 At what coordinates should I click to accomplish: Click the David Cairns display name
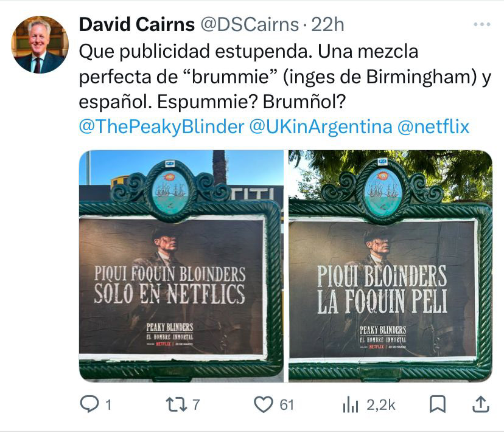click(x=137, y=25)
